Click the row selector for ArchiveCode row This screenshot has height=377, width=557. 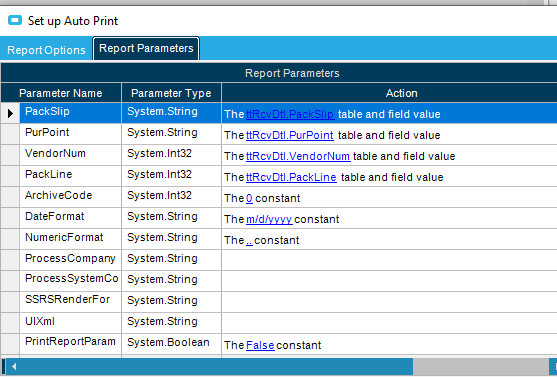tap(10, 197)
